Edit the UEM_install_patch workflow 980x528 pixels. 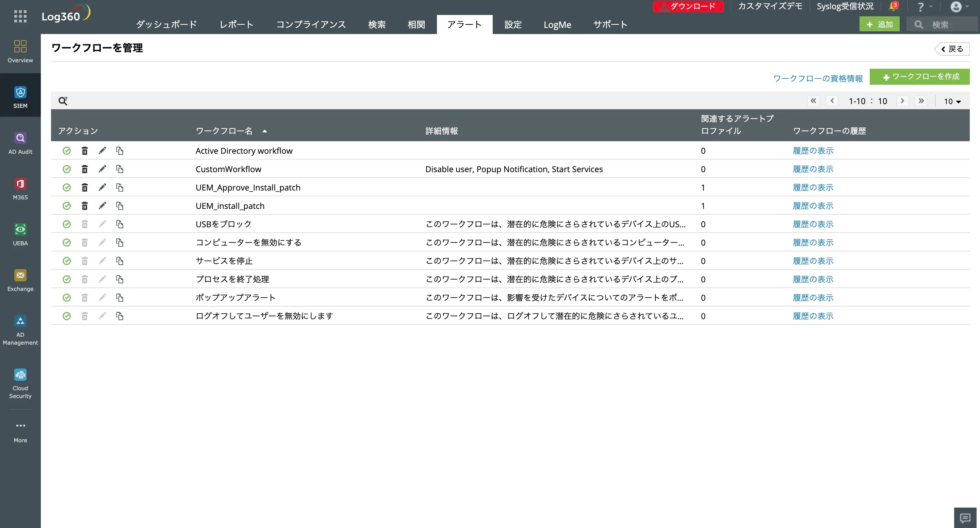[x=102, y=205]
